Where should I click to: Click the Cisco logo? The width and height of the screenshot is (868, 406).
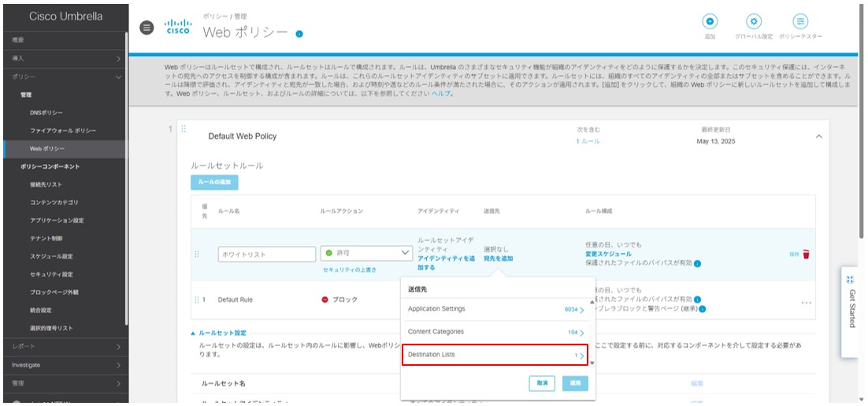(x=179, y=27)
